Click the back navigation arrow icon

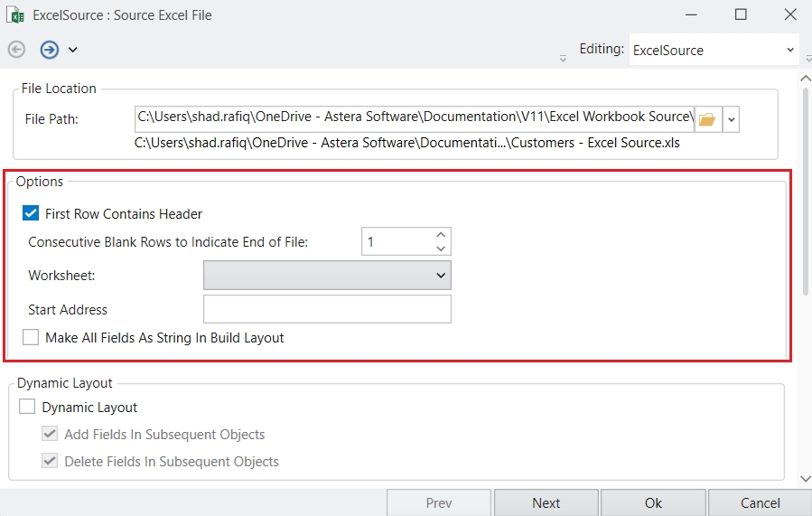coord(16,50)
